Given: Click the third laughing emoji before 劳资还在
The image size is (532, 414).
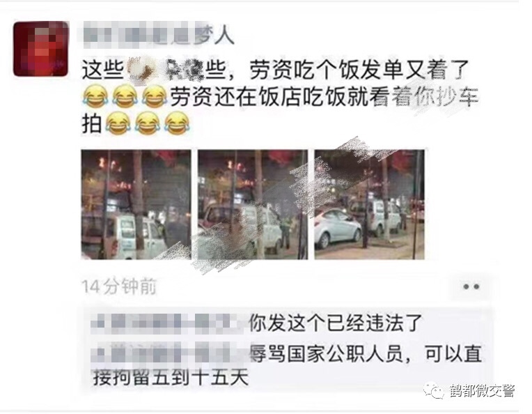Looking at the screenshot, I should pos(155,95).
